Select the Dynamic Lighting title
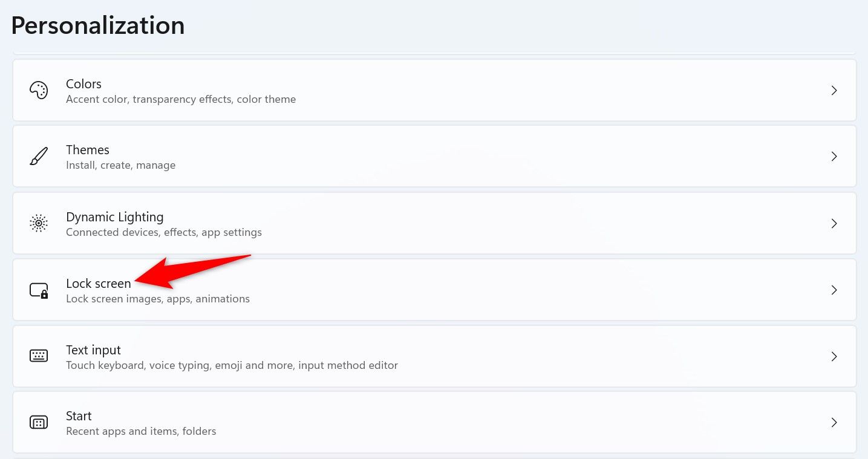Viewport: 868px width, 459px height. click(115, 217)
